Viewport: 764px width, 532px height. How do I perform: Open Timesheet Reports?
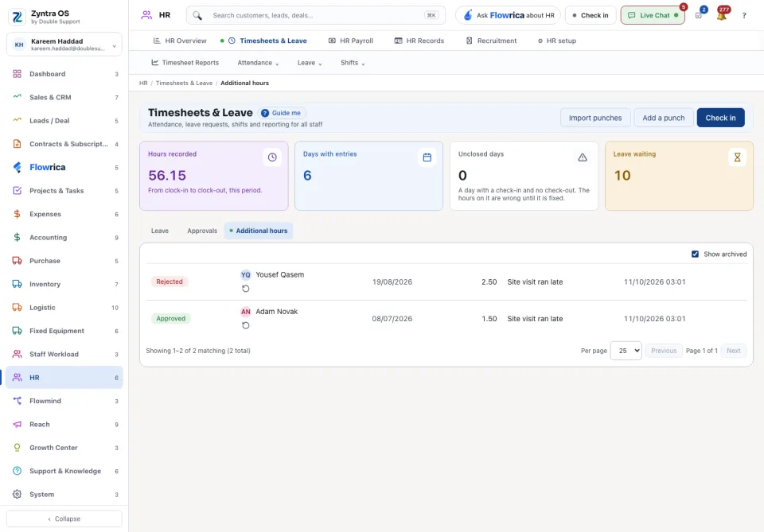pos(185,63)
